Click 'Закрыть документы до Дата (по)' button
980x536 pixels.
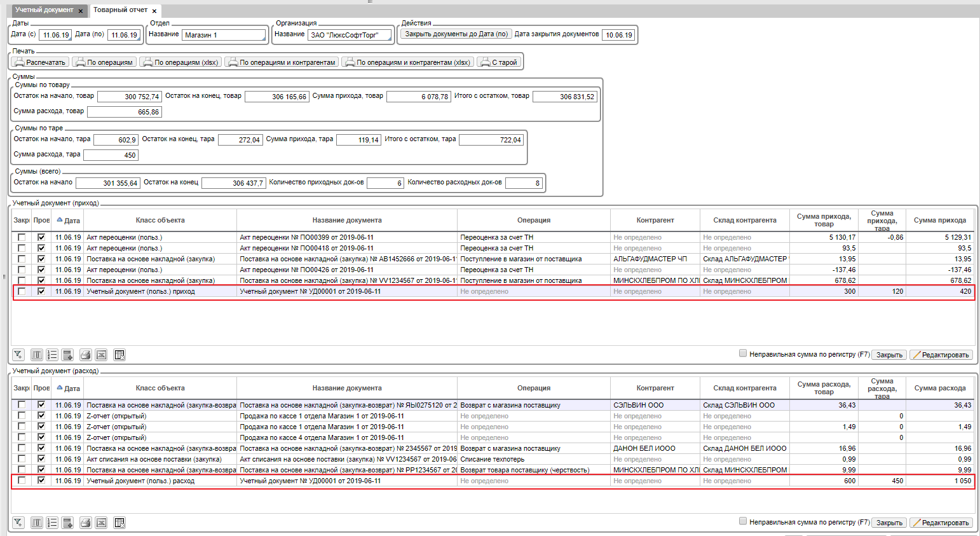[455, 34]
